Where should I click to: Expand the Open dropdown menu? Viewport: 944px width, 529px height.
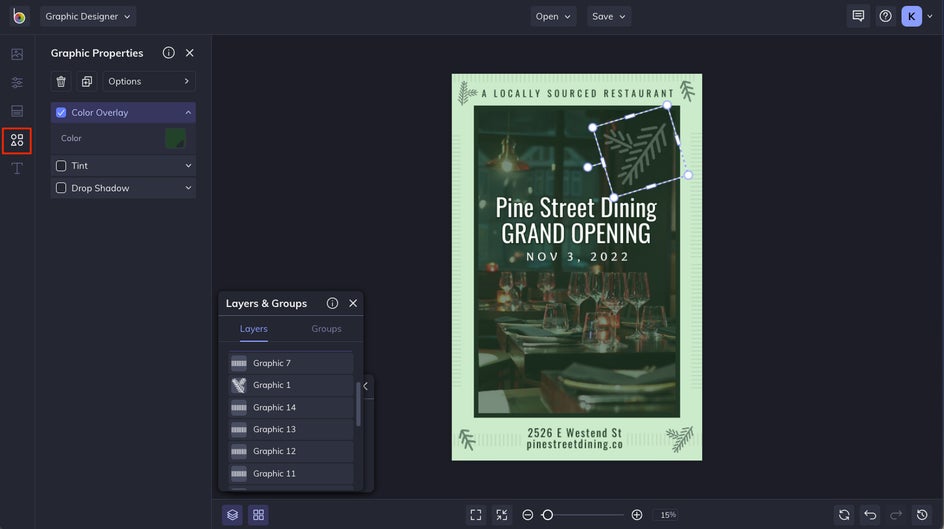click(553, 16)
